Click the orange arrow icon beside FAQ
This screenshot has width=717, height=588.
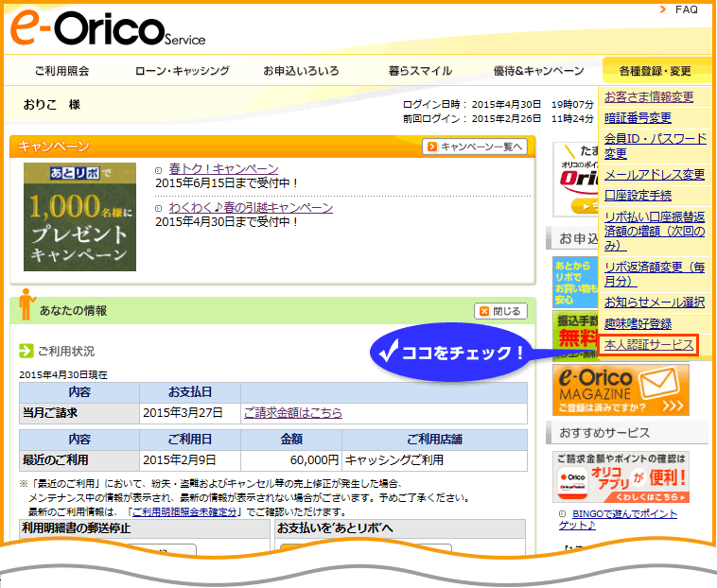[x=662, y=9]
